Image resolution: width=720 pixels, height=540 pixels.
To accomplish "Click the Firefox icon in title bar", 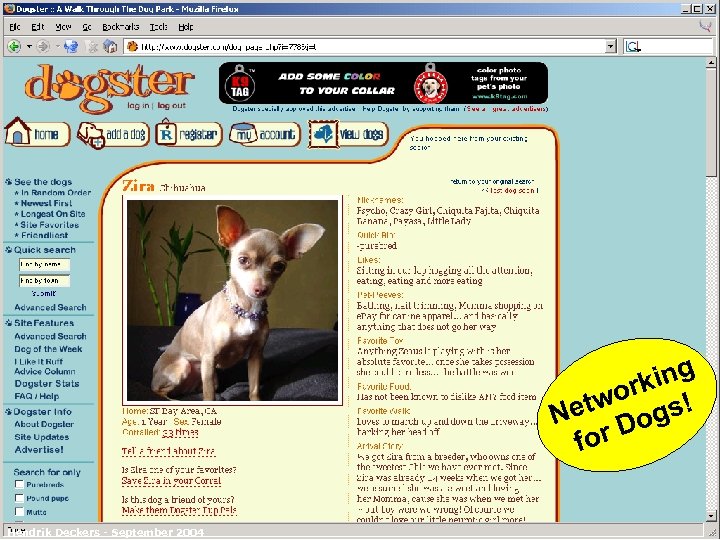I will tap(9, 8).
